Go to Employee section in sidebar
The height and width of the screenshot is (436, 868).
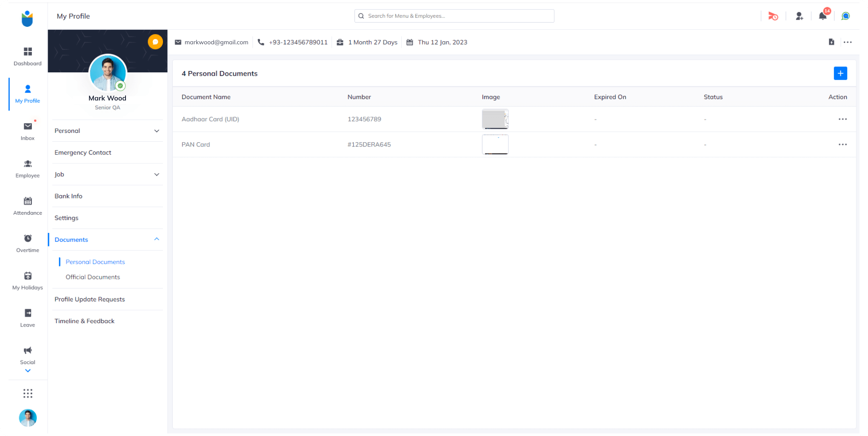pyautogui.click(x=28, y=169)
